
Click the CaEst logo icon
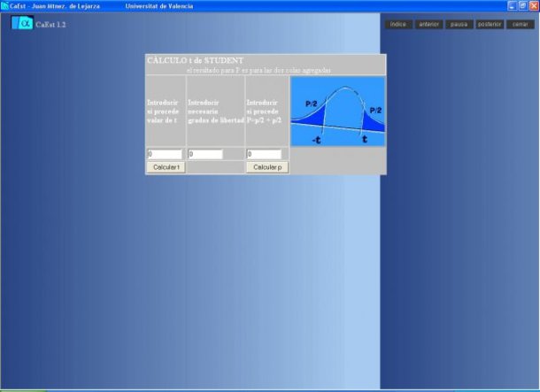coord(23,23)
